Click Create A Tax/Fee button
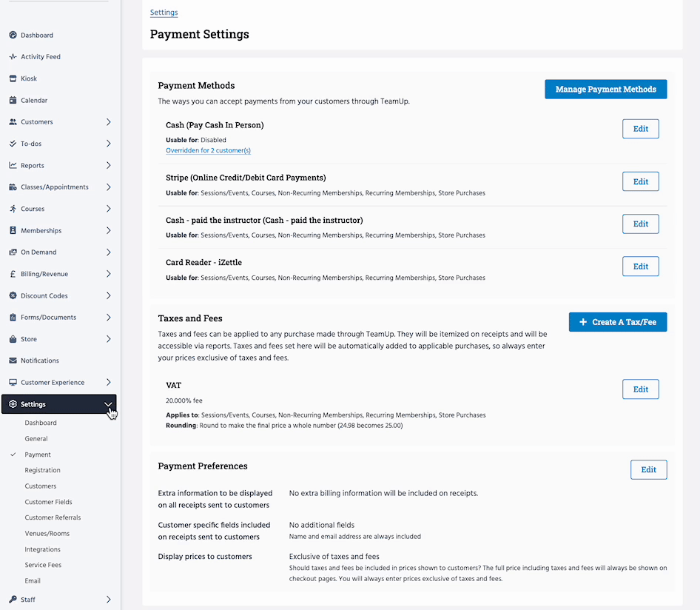Image resolution: width=700 pixels, height=610 pixels. pos(617,322)
